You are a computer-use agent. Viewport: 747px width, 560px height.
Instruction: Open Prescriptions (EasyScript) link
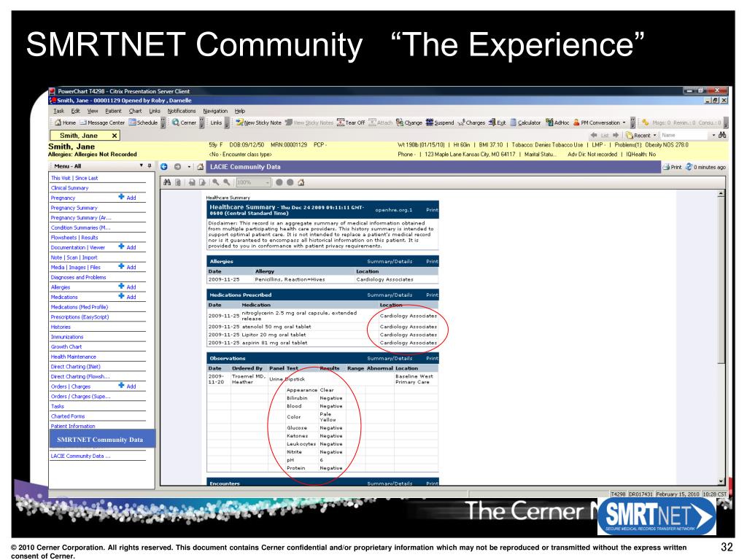[80, 316]
